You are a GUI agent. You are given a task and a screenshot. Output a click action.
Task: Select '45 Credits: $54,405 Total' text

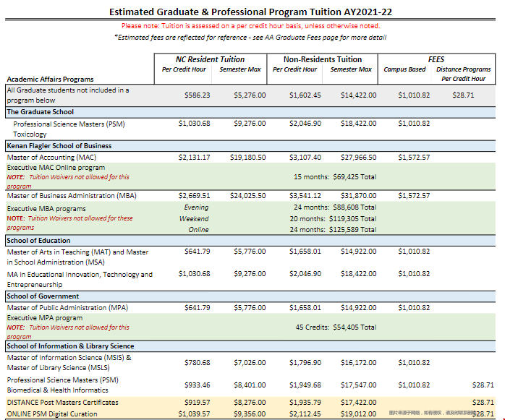click(x=336, y=327)
